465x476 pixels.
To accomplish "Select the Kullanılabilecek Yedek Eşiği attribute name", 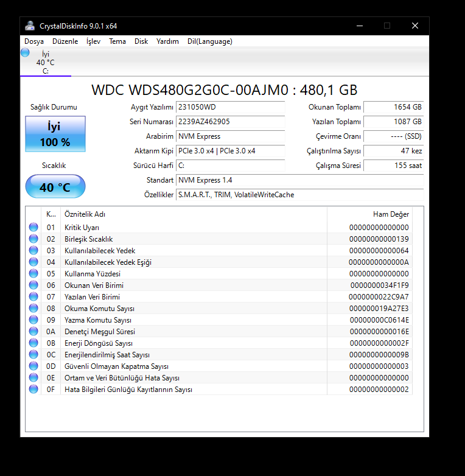I will point(108,262).
